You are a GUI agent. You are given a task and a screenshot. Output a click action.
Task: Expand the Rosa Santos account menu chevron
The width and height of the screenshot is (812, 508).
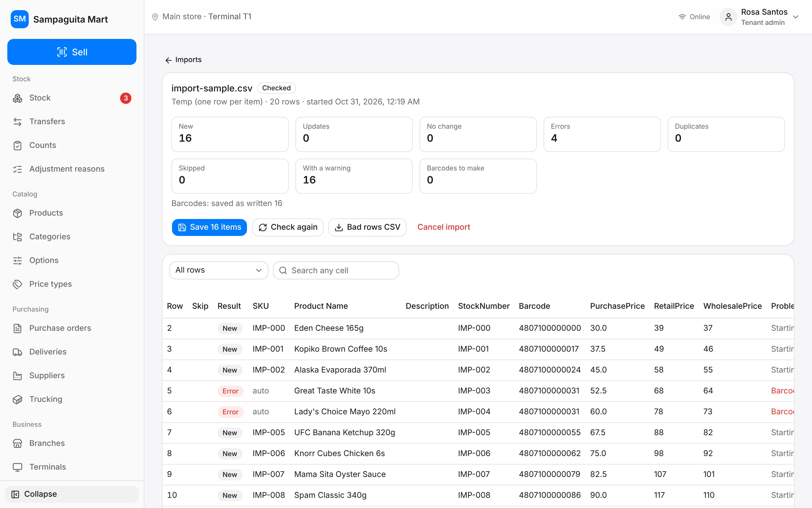point(796,17)
